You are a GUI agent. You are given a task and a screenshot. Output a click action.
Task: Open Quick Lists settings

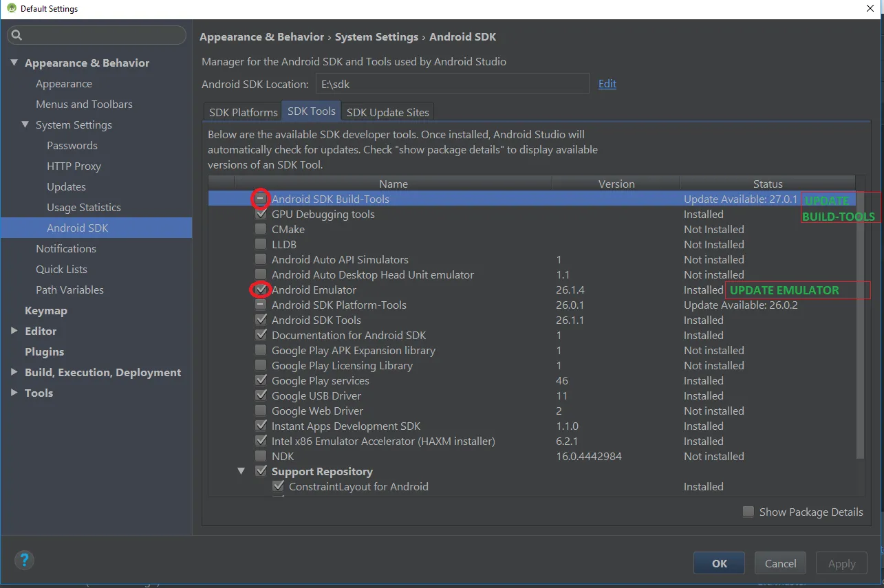coord(61,270)
